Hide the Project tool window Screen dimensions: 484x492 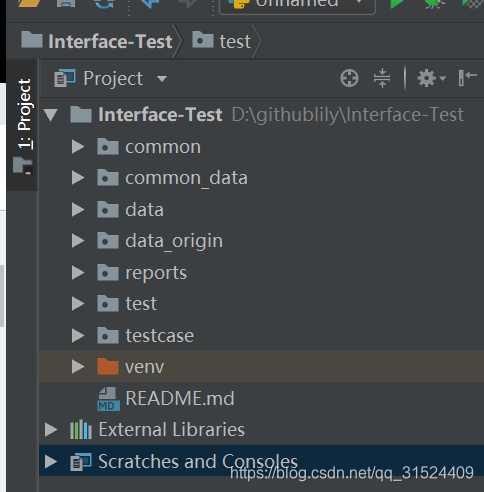pyautogui.click(x=467, y=78)
